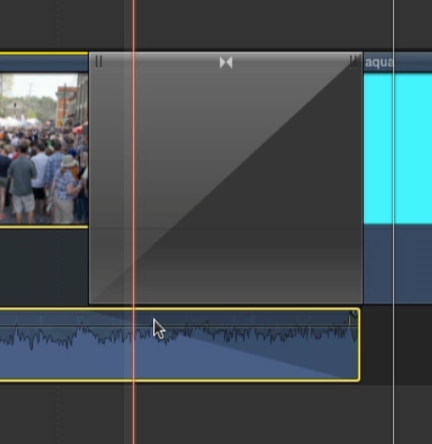Click the white skimmer line
This screenshot has width=432, height=444.
point(394,222)
